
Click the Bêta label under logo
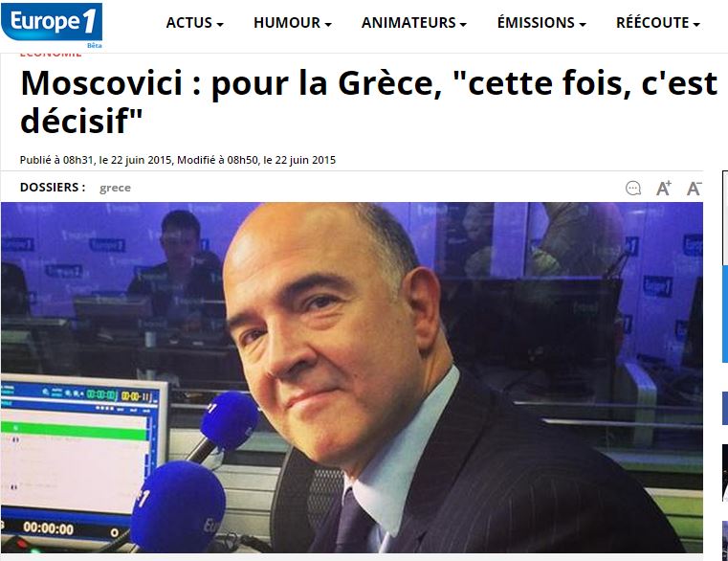click(x=95, y=46)
